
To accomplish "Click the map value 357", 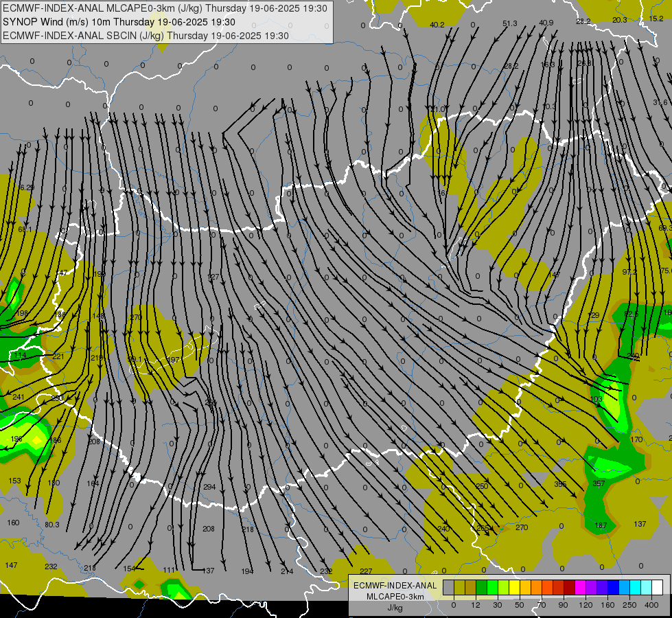I will click(599, 484).
